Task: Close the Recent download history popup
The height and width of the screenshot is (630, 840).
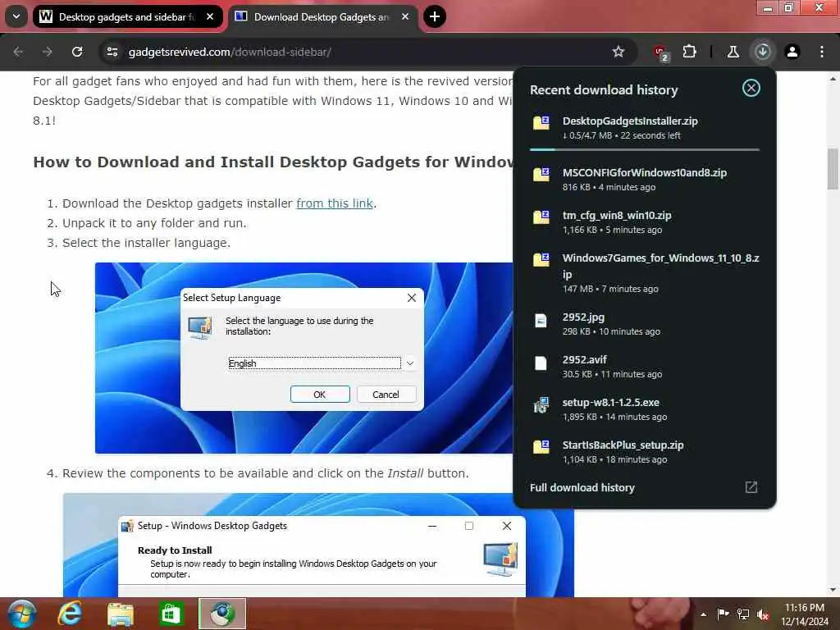Action: [751, 88]
